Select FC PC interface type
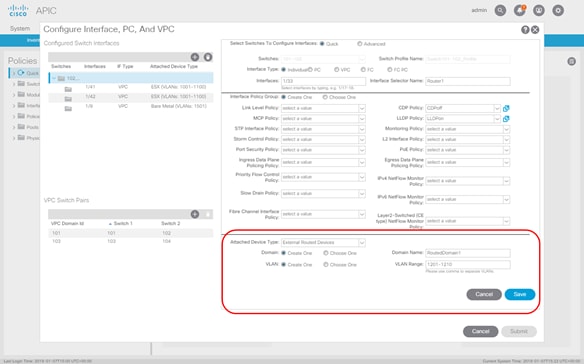 point(390,70)
